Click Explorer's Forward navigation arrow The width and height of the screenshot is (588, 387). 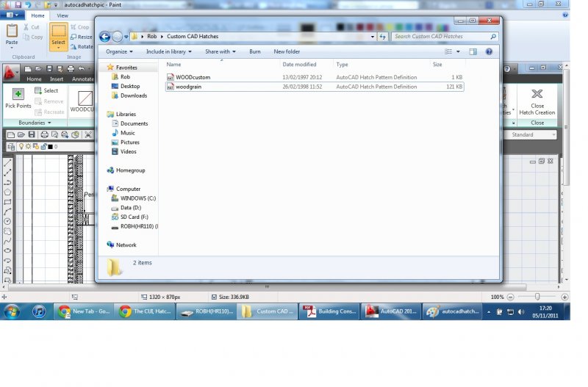118,36
